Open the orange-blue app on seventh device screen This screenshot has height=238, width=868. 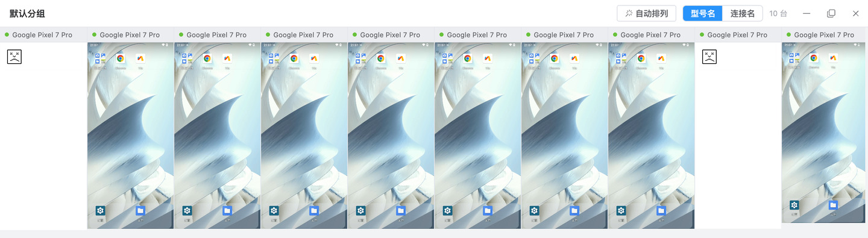point(574,58)
